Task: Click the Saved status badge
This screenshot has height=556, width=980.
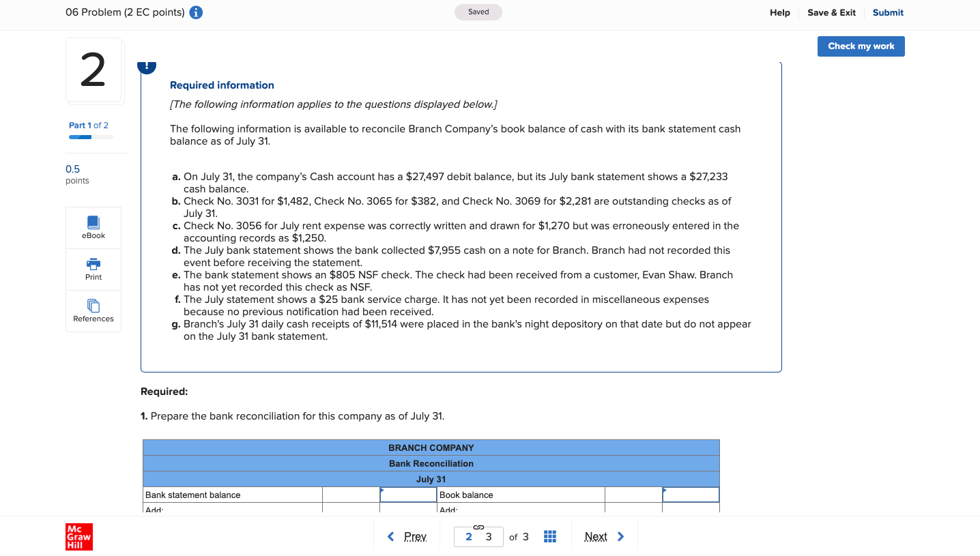Action: [x=478, y=12]
